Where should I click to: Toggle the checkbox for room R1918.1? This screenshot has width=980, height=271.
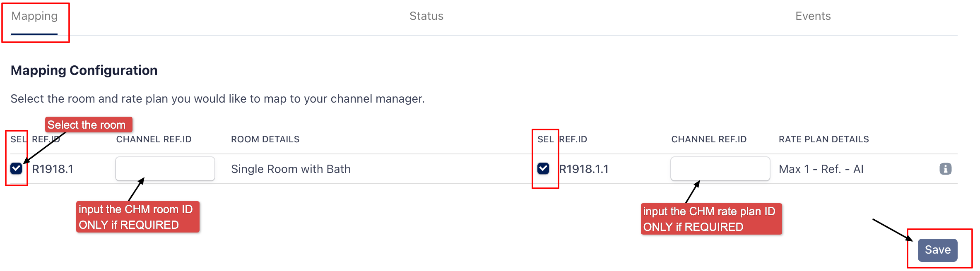(x=16, y=168)
